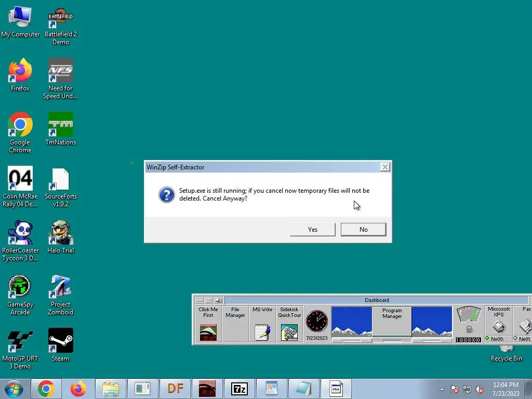Choose No in the WinZip Self-Extractor dialog
The image size is (532, 399).
click(363, 229)
